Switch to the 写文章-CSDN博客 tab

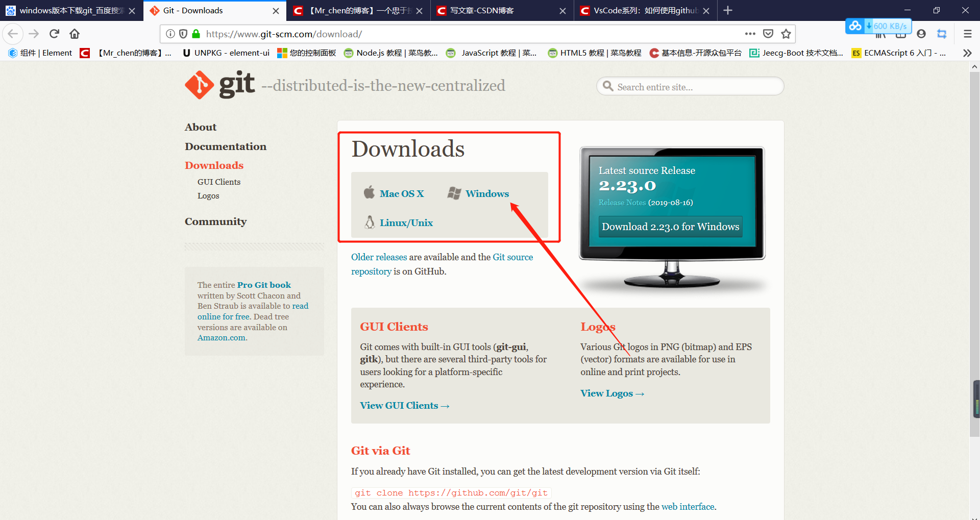(490, 10)
